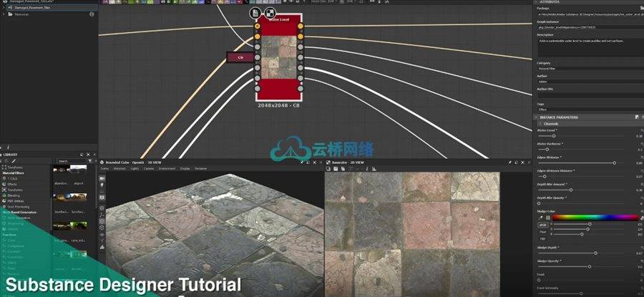The height and width of the screenshot is (297, 644).
Task: Open the Materials menu in 3D view
Action: pyautogui.click(x=119, y=168)
